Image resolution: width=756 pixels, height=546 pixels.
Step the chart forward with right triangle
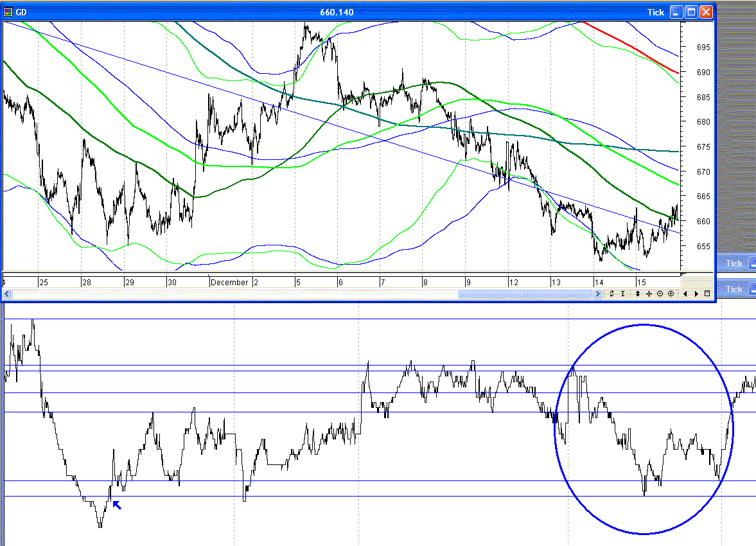696,294
